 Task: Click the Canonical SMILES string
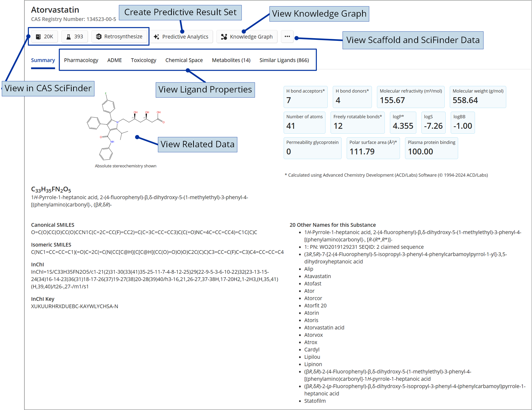(x=144, y=232)
